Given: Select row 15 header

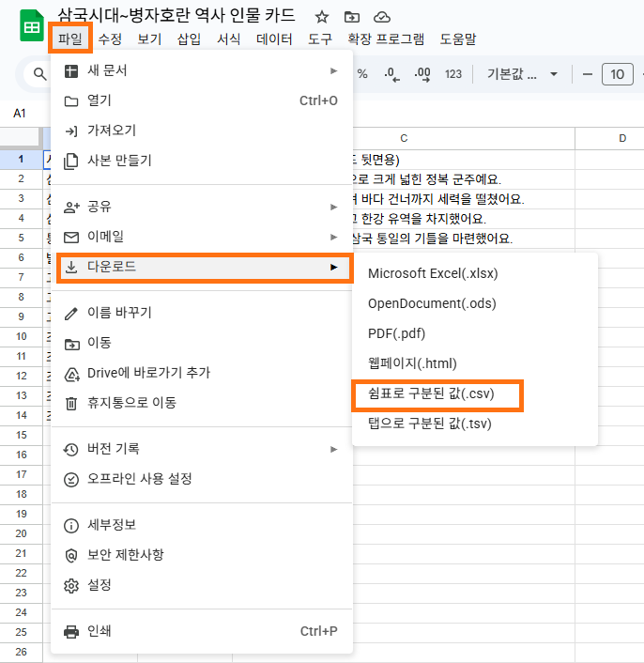Looking at the screenshot, I should [x=21, y=435].
